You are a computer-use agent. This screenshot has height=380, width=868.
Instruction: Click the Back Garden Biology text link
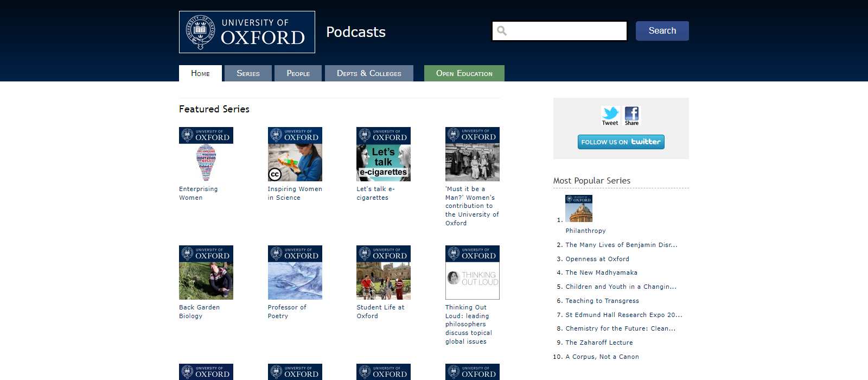click(199, 312)
